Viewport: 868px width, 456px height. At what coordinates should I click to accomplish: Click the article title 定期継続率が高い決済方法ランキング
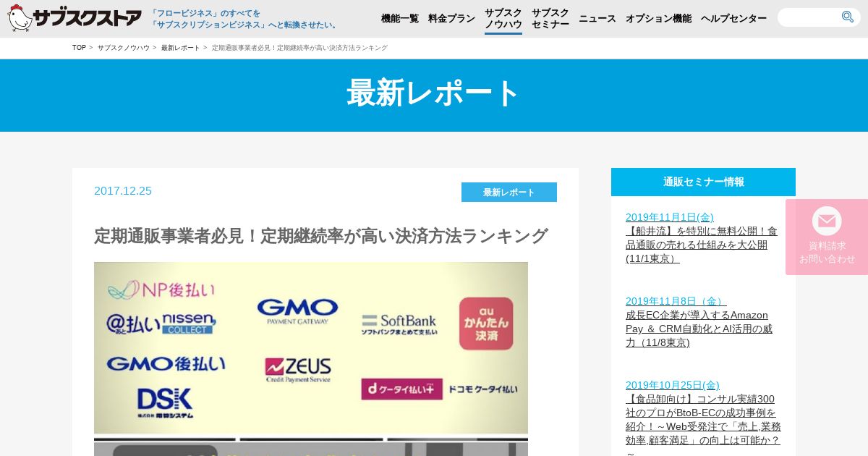click(321, 236)
